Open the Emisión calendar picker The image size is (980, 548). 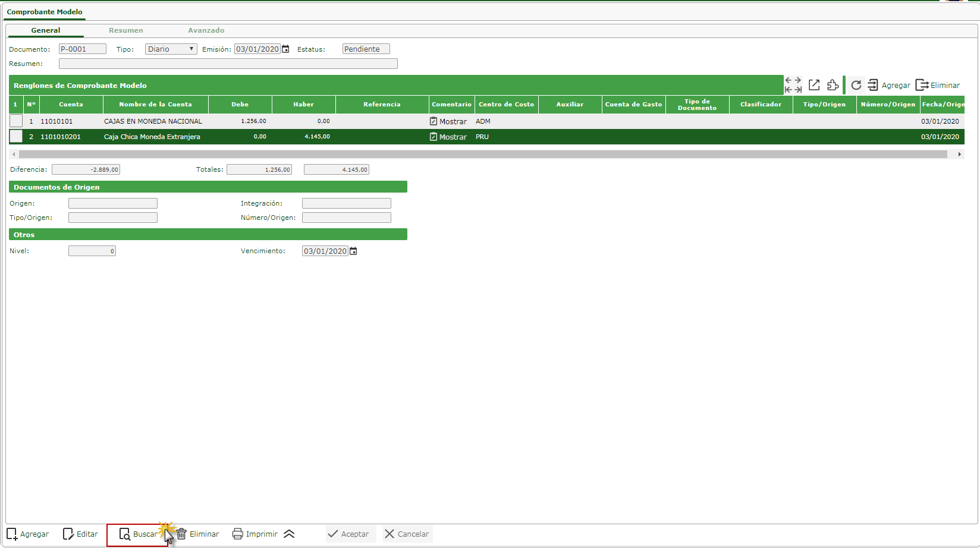[x=285, y=49]
